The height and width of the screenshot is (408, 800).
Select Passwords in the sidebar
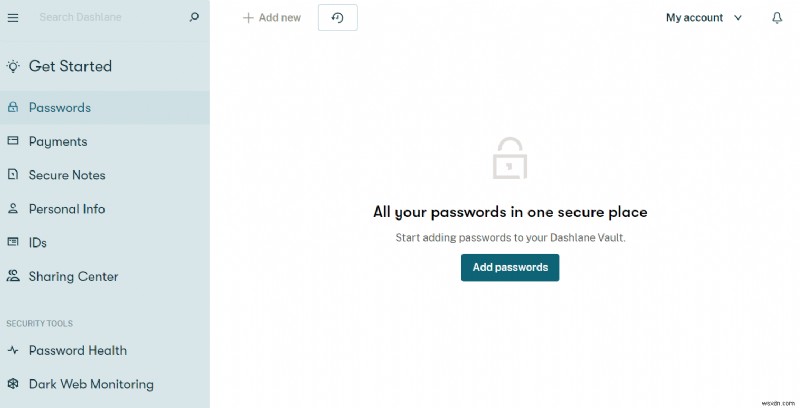pyautogui.click(x=60, y=107)
